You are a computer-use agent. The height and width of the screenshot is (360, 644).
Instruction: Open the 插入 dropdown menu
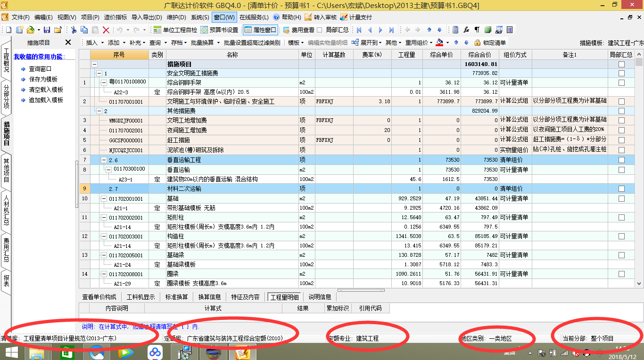[94, 42]
